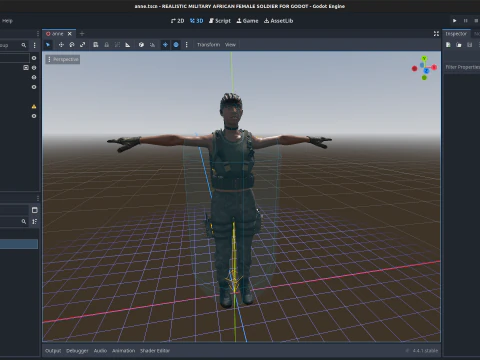Open the Output bottom panel
This screenshot has width=480, height=360.
[x=53, y=351]
